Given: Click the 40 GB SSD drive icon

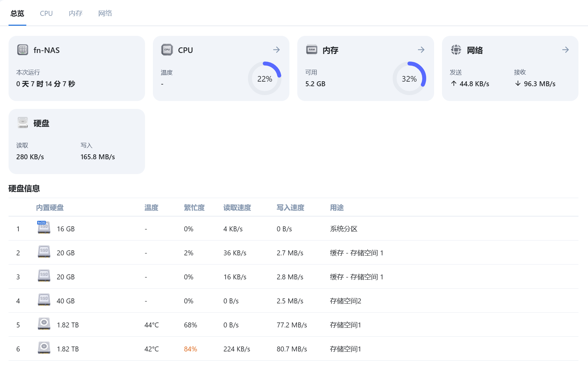Looking at the screenshot, I should click(x=44, y=300).
